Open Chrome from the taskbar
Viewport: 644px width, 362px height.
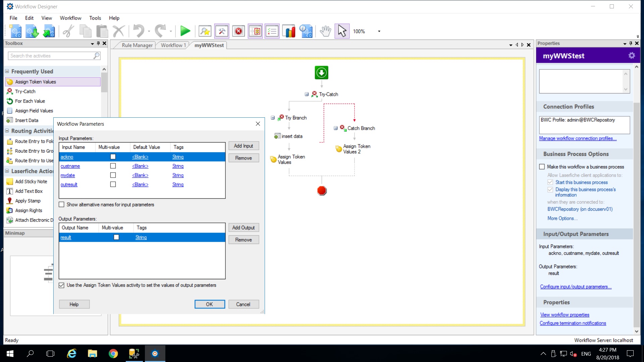[113, 354]
